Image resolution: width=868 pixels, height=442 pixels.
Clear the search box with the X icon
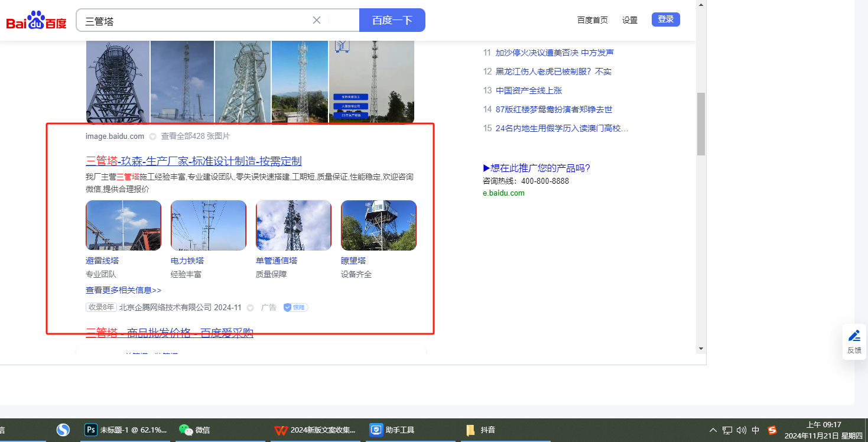317,20
